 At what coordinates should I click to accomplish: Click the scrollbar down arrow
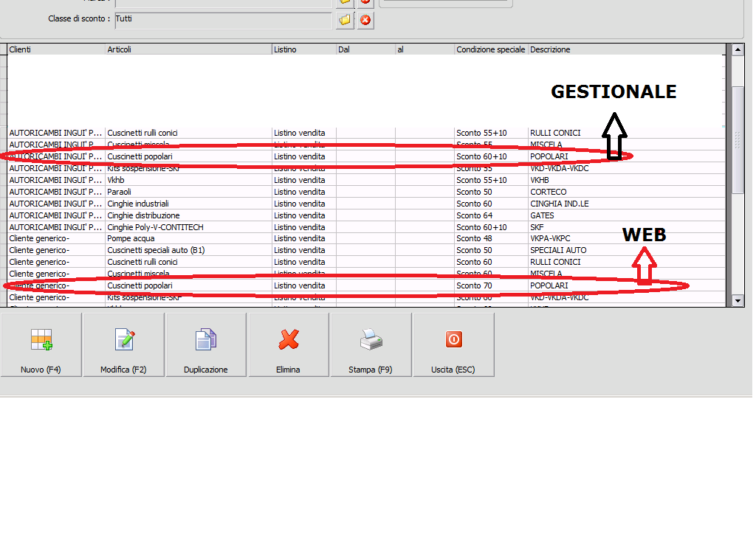[738, 301]
